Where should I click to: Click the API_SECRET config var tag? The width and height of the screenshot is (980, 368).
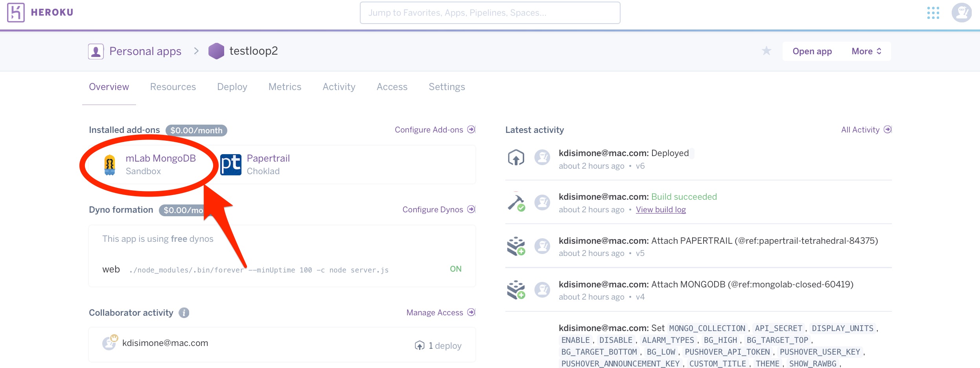[x=778, y=328]
